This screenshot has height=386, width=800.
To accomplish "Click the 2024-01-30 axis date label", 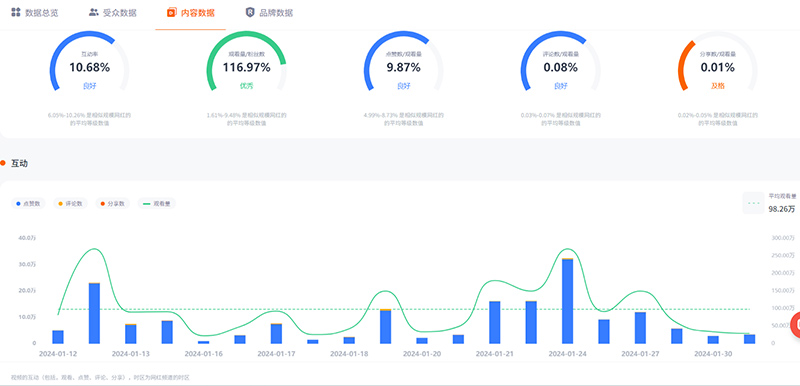I will (x=713, y=353).
